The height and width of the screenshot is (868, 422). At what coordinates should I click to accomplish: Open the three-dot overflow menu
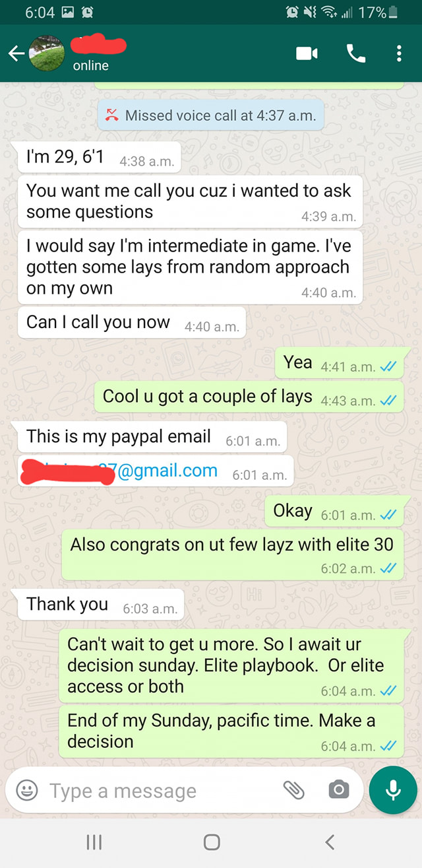(399, 53)
